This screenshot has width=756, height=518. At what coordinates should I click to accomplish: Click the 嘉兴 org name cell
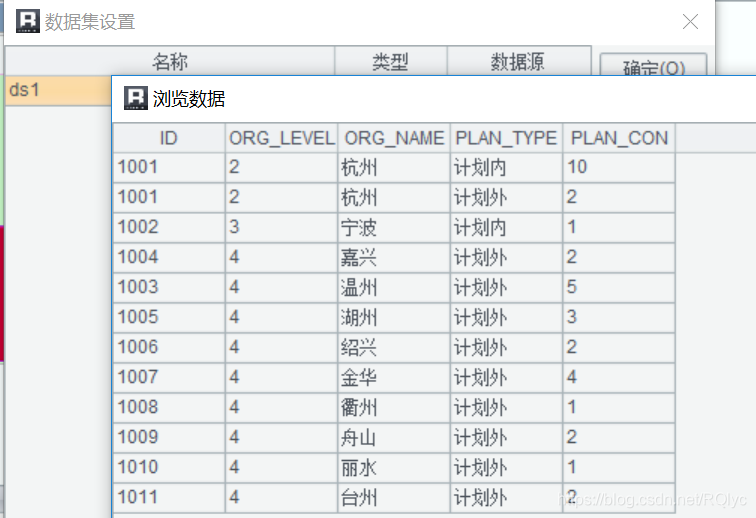coord(394,258)
